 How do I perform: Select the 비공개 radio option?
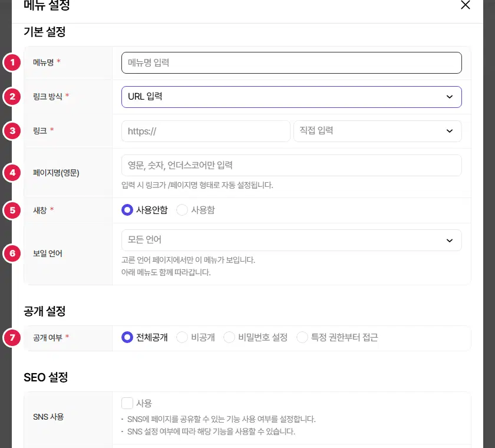coord(182,337)
